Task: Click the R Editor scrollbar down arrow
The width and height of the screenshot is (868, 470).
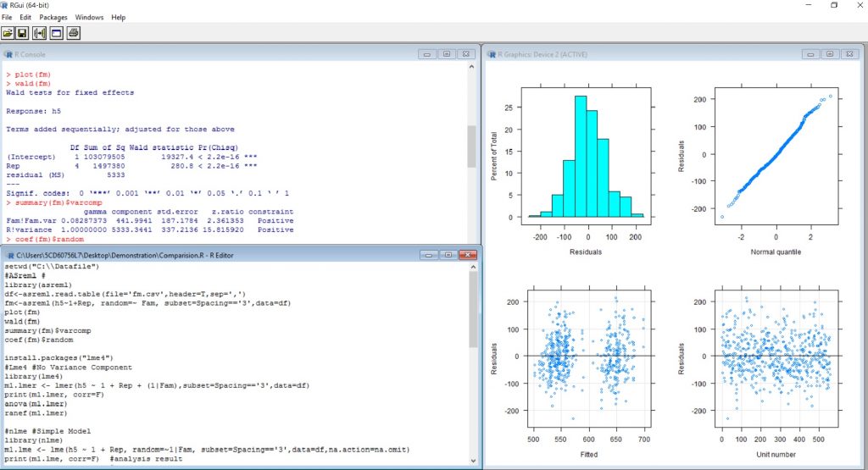Action: (x=472, y=462)
